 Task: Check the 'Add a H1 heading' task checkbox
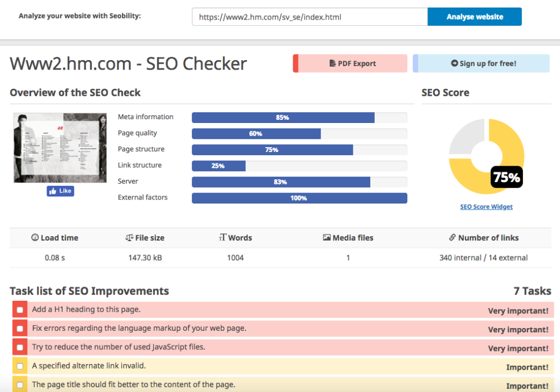(20, 310)
